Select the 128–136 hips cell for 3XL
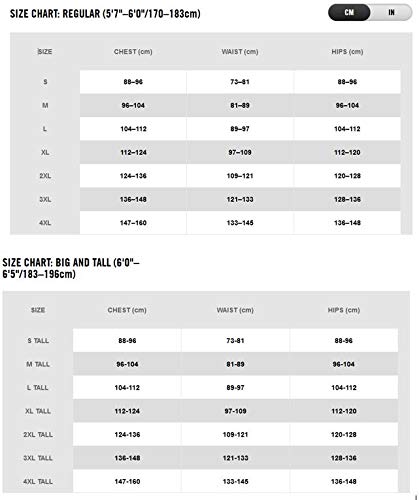419x500 pixels. (347, 199)
